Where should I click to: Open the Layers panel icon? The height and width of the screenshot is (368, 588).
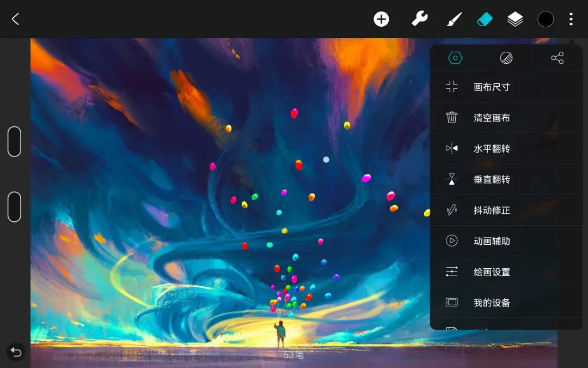pos(515,19)
